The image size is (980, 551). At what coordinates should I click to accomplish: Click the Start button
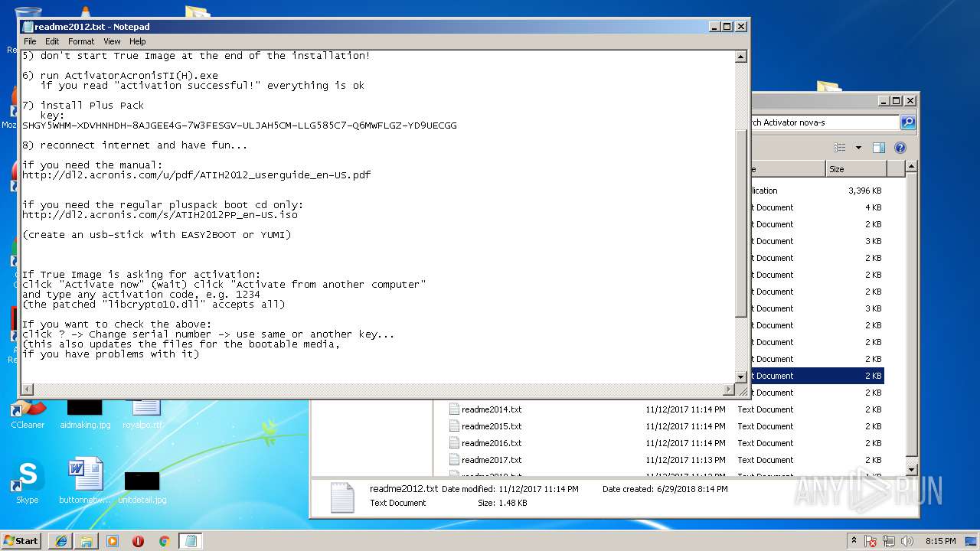[21, 540]
